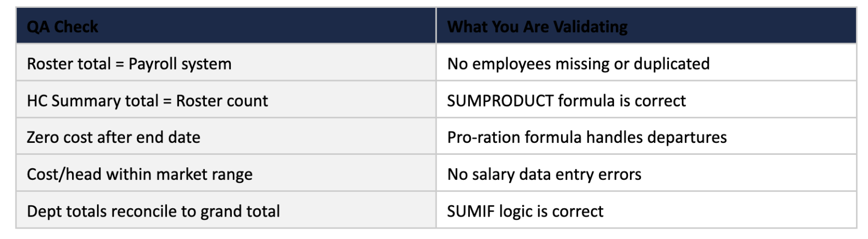Select "No salary data entry errors" cell

(544, 175)
